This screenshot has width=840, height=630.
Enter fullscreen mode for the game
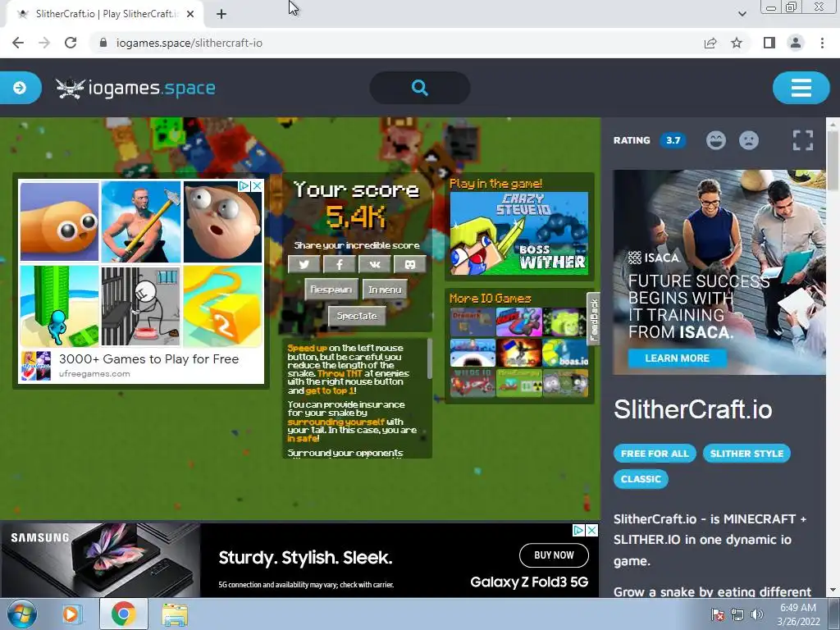coord(802,140)
